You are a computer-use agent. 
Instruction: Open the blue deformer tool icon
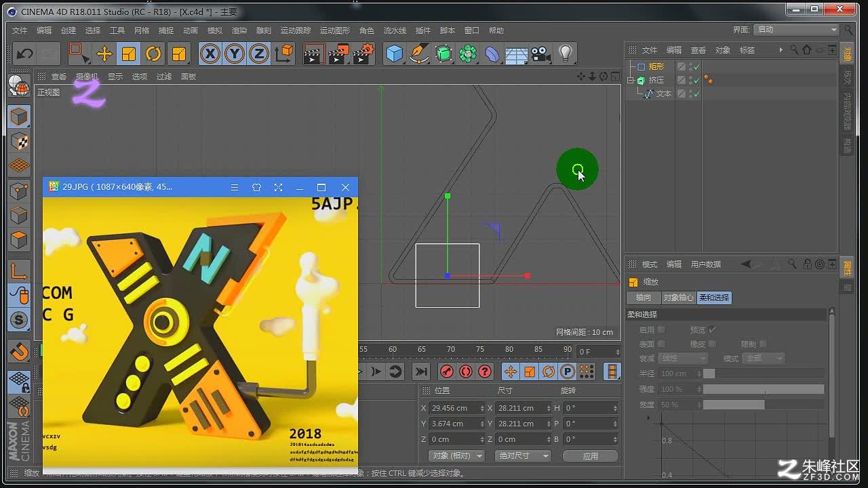[492, 54]
